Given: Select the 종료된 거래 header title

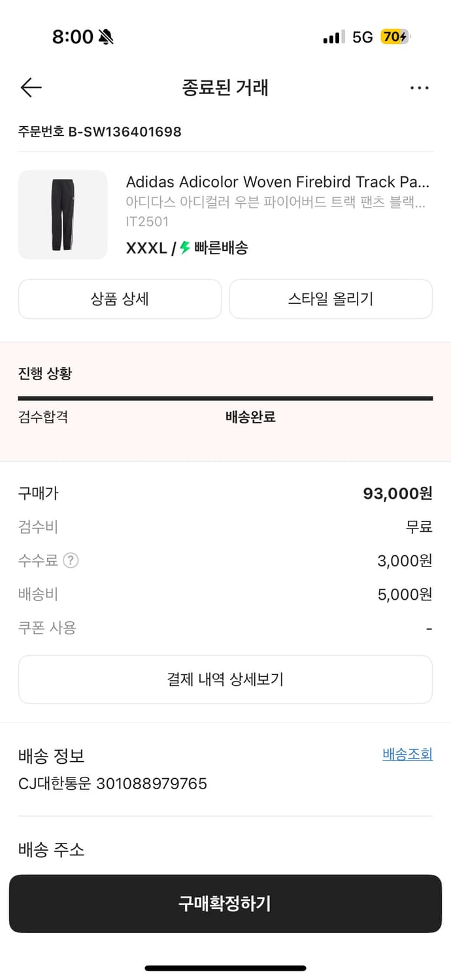Looking at the screenshot, I should point(225,87).
